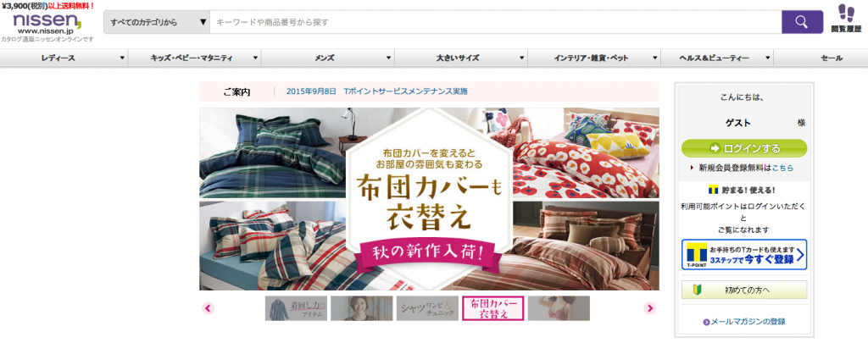Expand the レディース menu

[64, 58]
